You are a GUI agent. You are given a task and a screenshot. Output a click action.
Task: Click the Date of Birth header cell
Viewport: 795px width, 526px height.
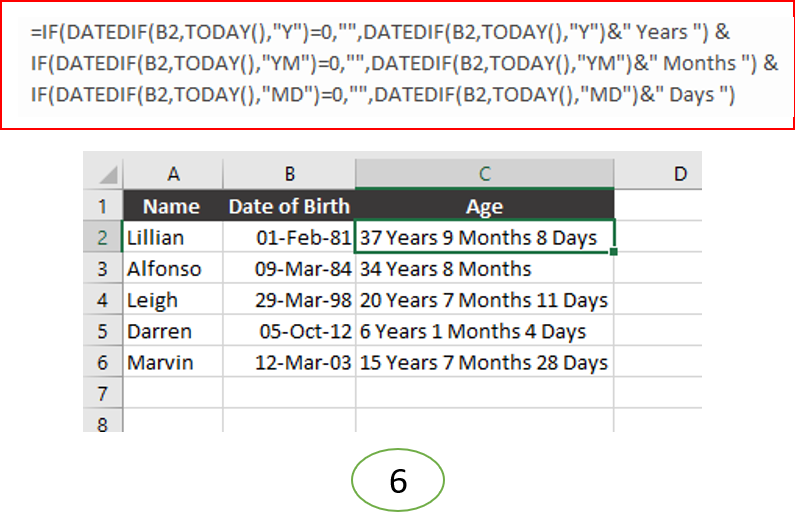(290, 206)
